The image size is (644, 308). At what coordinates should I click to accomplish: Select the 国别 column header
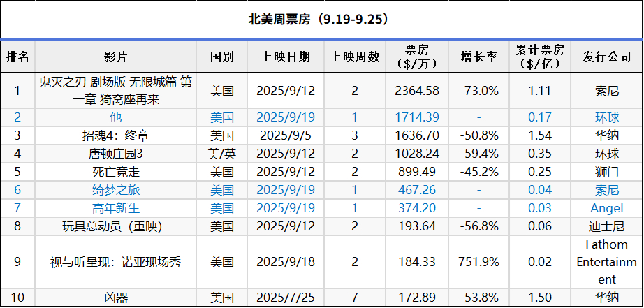pos(222,57)
